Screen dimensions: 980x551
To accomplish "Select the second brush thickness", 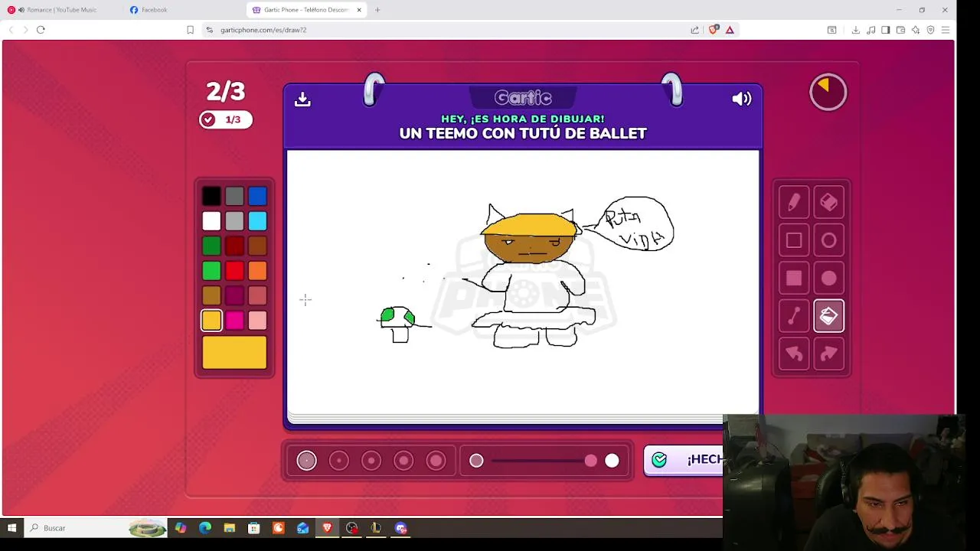I will click(338, 461).
